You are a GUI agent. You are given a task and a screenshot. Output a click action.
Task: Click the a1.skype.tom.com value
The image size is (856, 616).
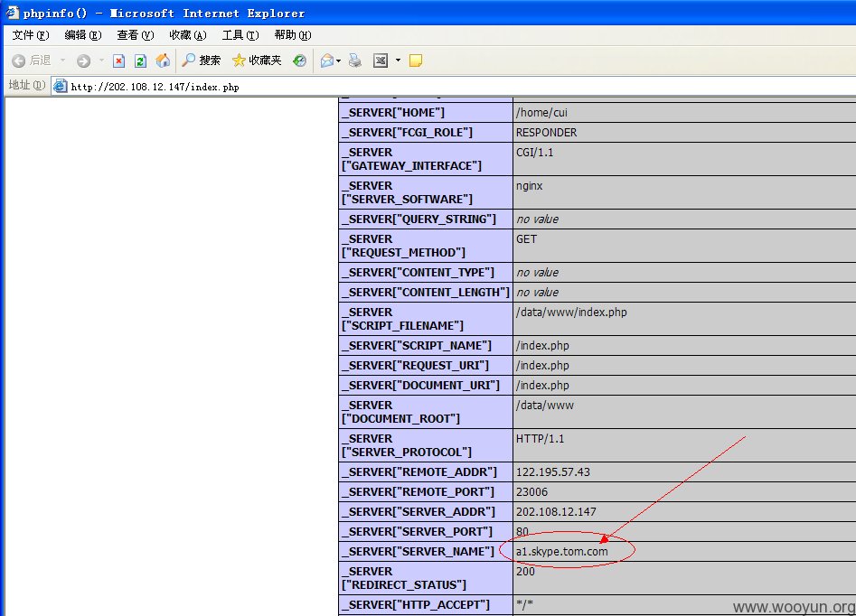point(561,552)
